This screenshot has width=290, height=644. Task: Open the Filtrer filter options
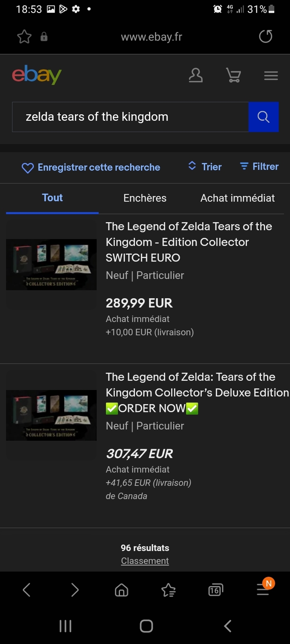pos(259,167)
